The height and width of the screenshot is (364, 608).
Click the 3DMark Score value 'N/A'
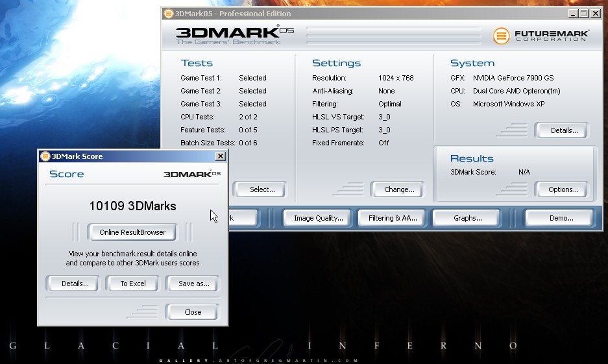524,172
